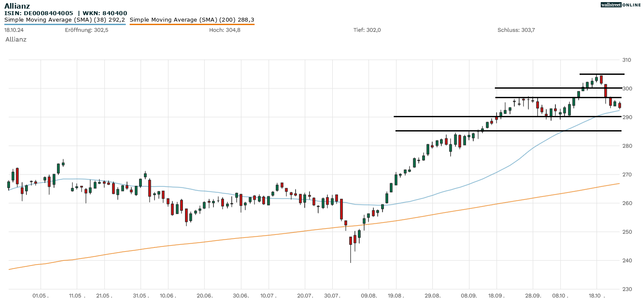Viewport: 644px width, 298px height.
Task: Select the 18.10. date on the x-axis
Action: pos(596,295)
